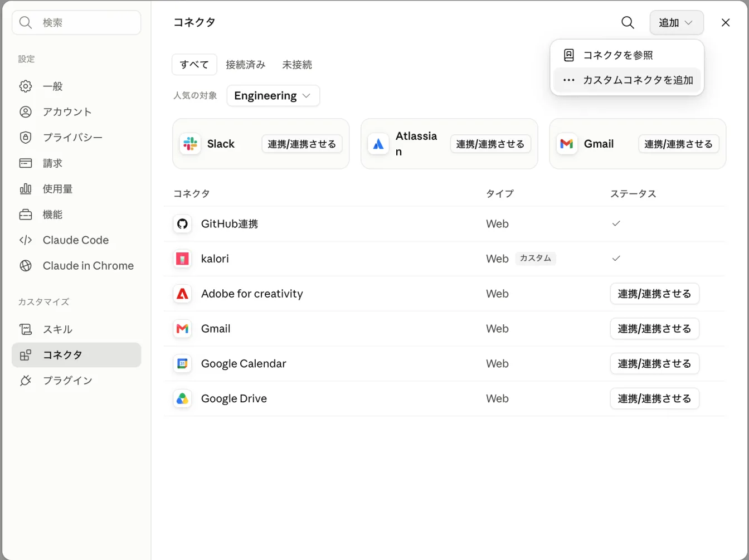Click the Google Calendar row icon
The image size is (749, 560).
point(182,364)
